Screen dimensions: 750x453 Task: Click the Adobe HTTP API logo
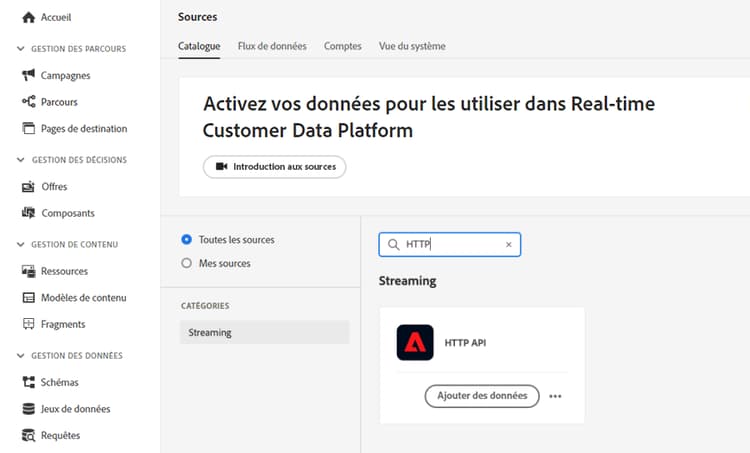tap(415, 343)
